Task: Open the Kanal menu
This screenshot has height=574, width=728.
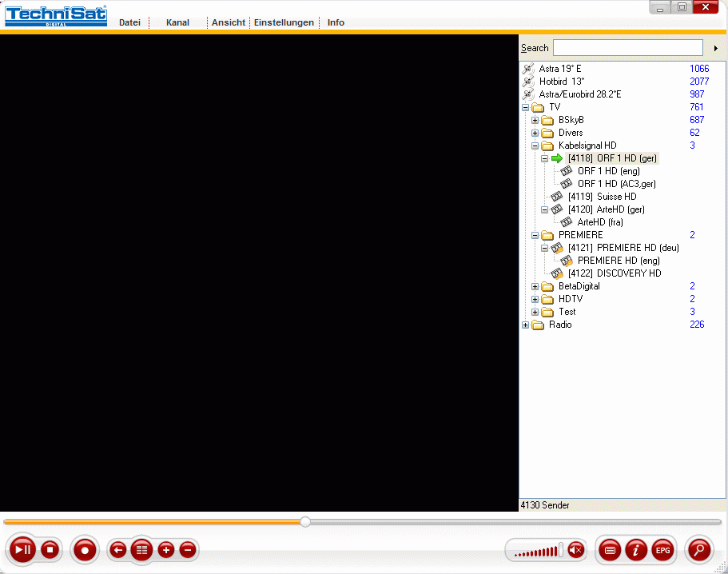Action: pos(178,22)
